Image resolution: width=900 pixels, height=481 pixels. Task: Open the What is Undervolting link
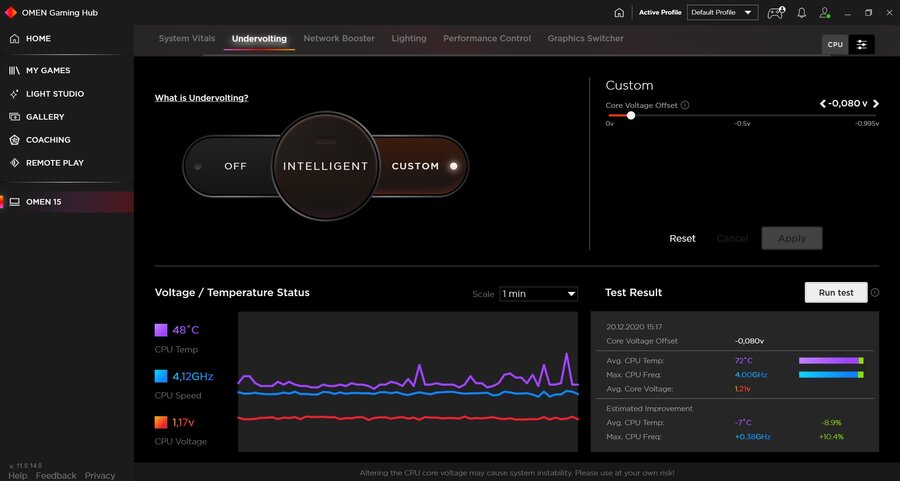pyautogui.click(x=201, y=98)
